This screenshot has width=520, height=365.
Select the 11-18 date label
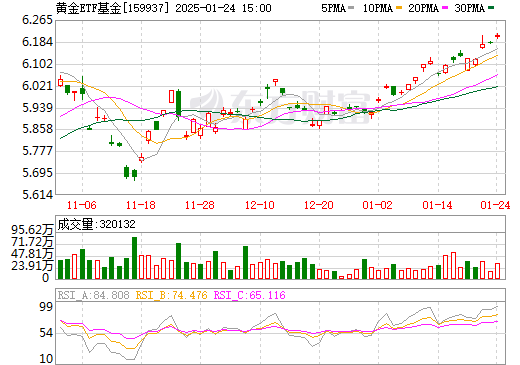coord(141,205)
